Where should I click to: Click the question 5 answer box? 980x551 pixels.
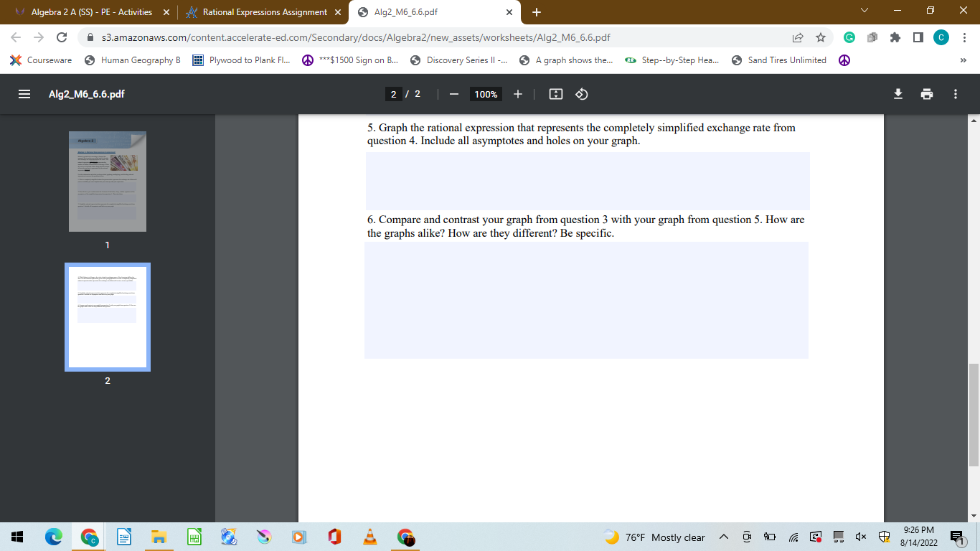click(588, 181)
